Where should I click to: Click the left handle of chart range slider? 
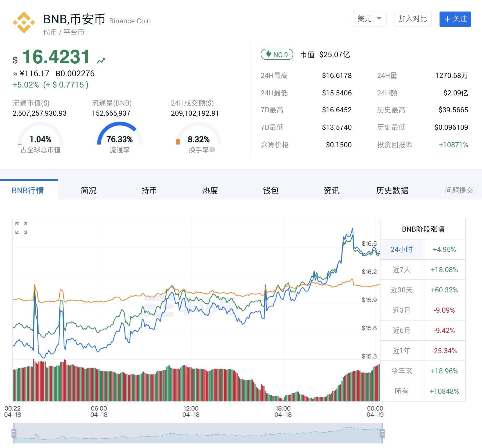[x=14, y=433]
